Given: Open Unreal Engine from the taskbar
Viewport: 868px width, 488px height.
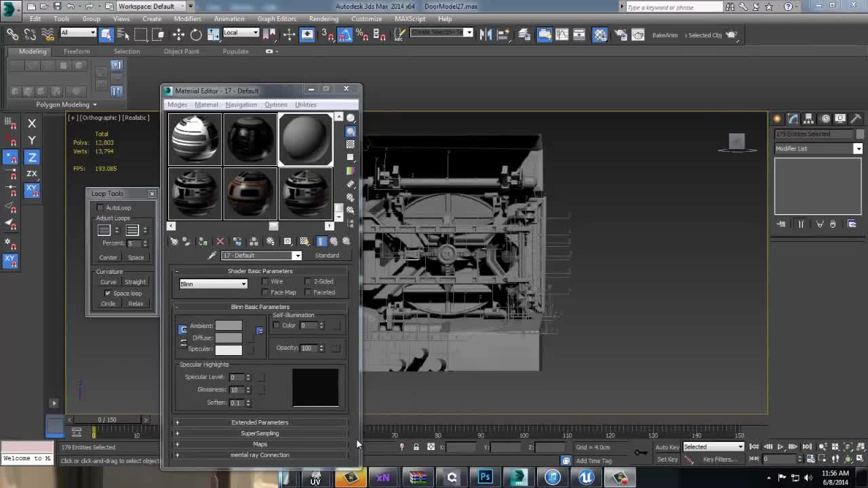Looking at the screenshot, I should 587,477.
